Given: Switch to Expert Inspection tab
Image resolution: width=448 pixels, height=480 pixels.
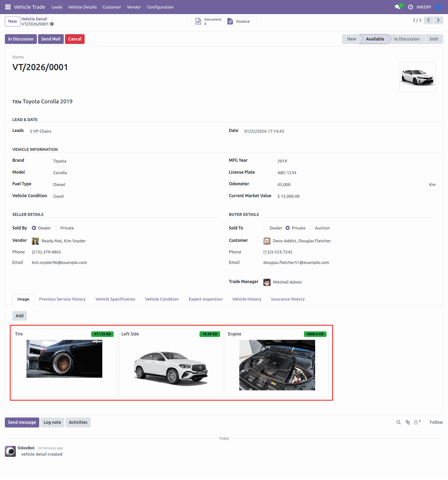Looking at the screenshot, I should tap(205, 299).
